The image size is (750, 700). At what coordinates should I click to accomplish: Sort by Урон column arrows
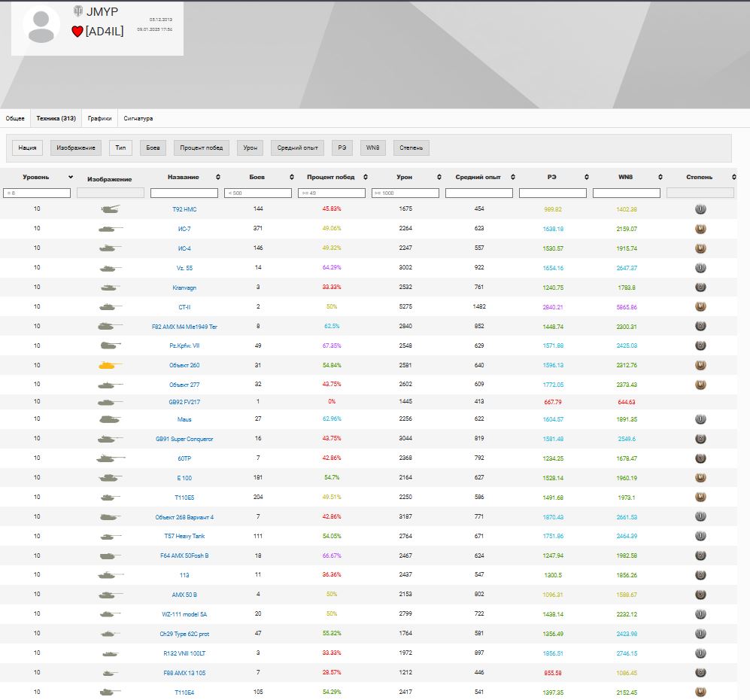pyautogui.click(x=439, y=177)
